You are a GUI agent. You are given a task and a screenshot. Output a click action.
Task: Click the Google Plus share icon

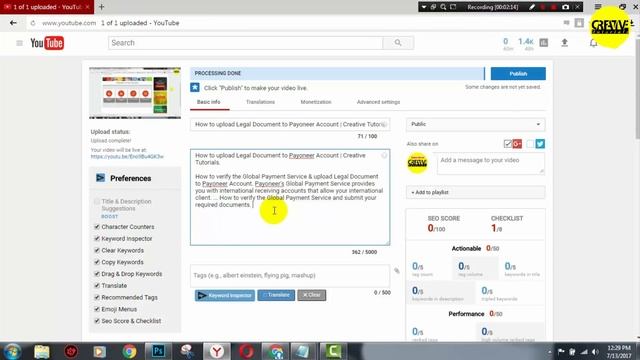pyautogui.click(x=517, y=144)
